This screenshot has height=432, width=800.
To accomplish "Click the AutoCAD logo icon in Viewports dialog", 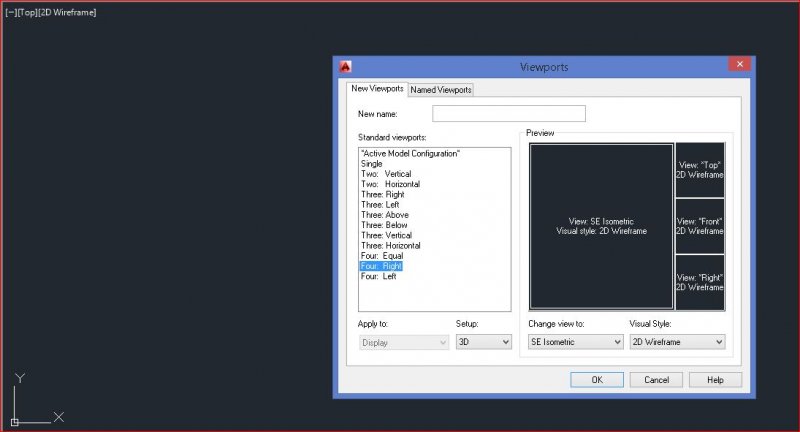I will (345, 66).
